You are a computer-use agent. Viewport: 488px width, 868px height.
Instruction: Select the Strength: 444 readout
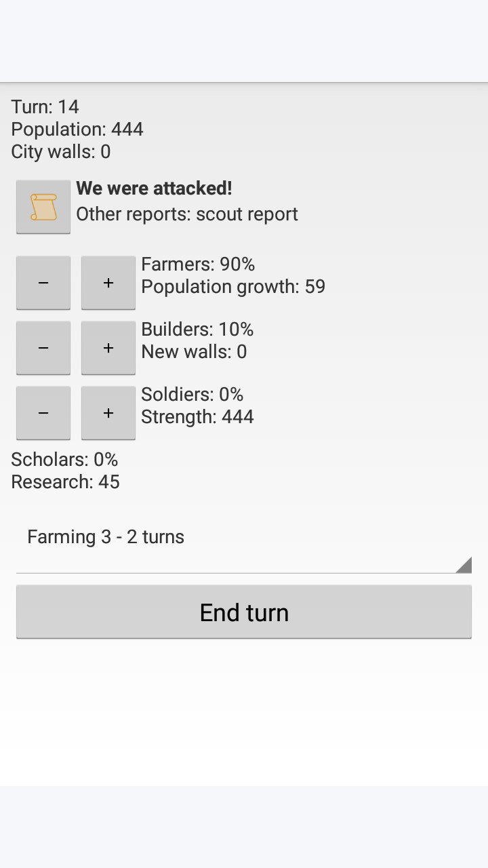tap(197, 417)
